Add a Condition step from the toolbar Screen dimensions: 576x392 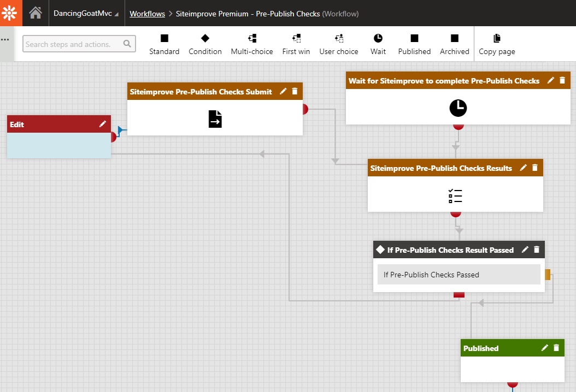point(205,44)
